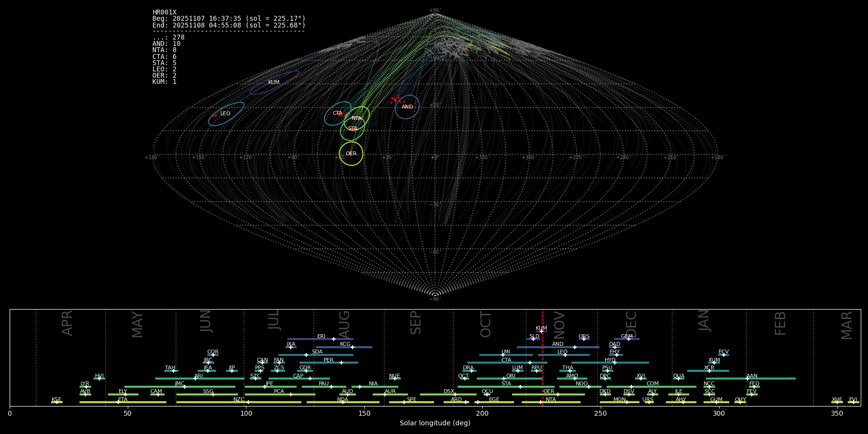This screenshot has height=434, width=868.
Task: Click the 'Solar longitude (deg)' axis label
Action: point(435,423)
